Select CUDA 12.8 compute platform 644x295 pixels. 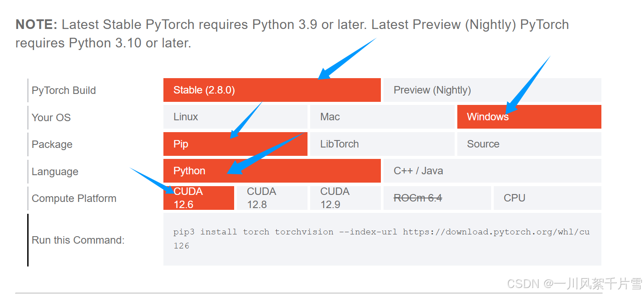pos(272,198)
